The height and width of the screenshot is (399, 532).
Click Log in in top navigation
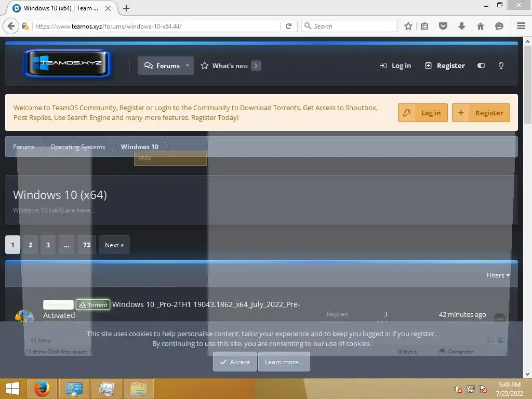coord(395,66)
